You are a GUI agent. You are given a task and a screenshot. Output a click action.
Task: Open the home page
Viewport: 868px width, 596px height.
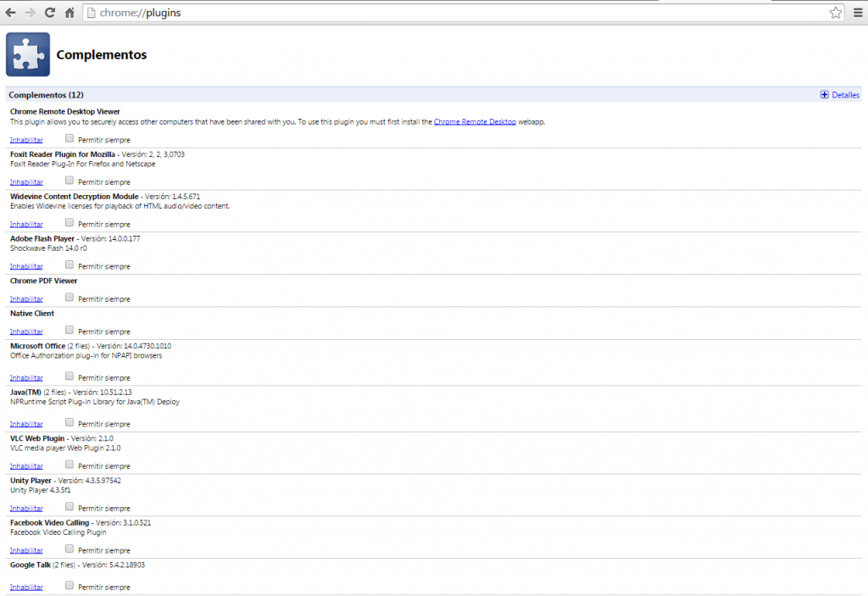coord(70,13)
